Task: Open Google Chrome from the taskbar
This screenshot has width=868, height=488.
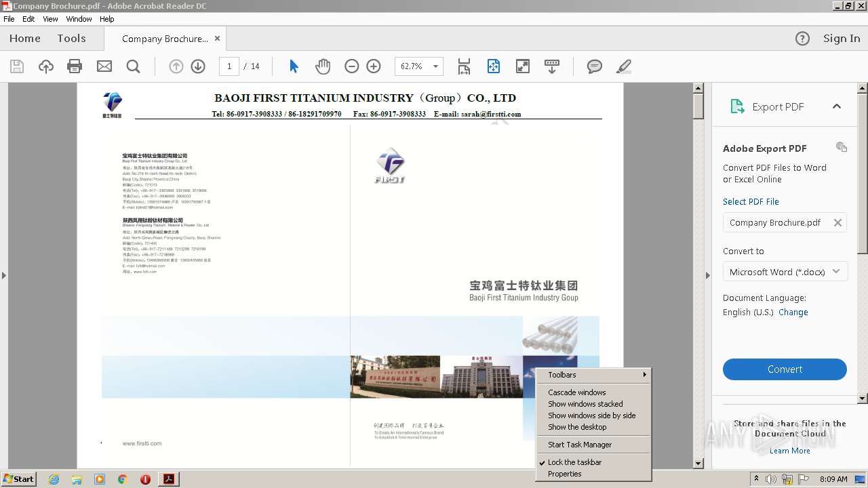Action: point(123,479)
